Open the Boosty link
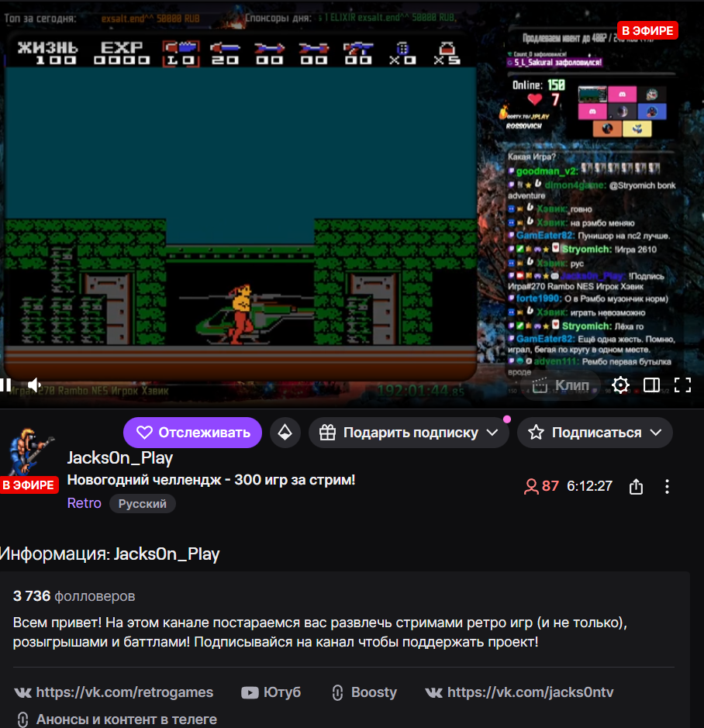704x728 pixels. [x=364, y=692]
